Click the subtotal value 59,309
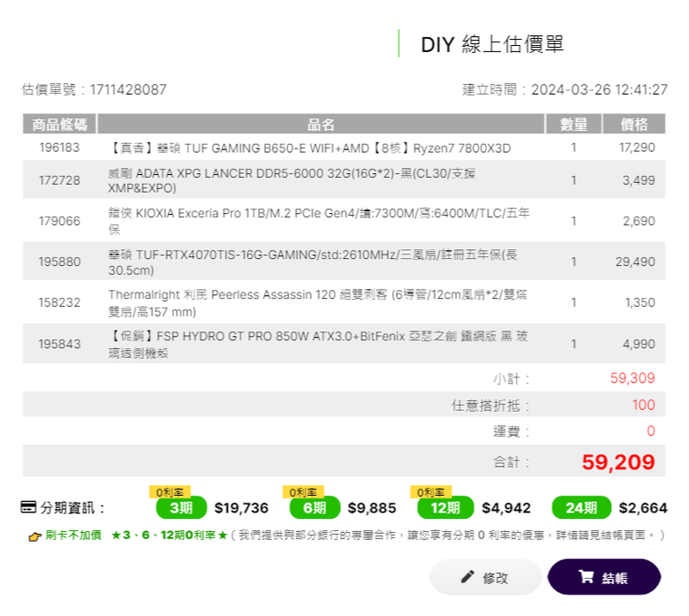This screenshot has width=689, height=616. coord(632,377)
